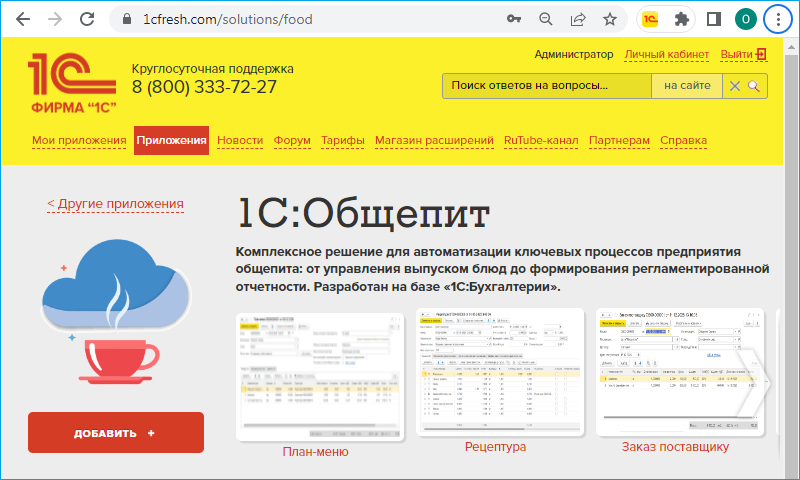
Task: Open 'Мои приложения' menu item
Action: 79,140
